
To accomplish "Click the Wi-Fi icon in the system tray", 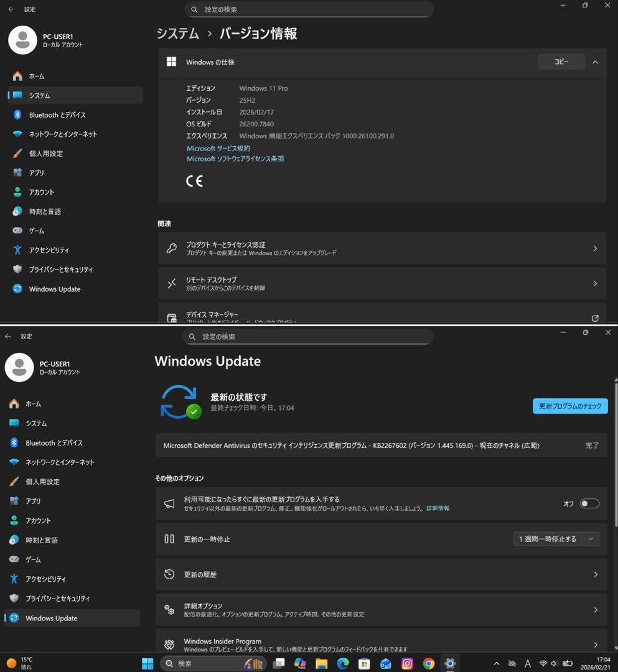I will (x=543, y=663).
